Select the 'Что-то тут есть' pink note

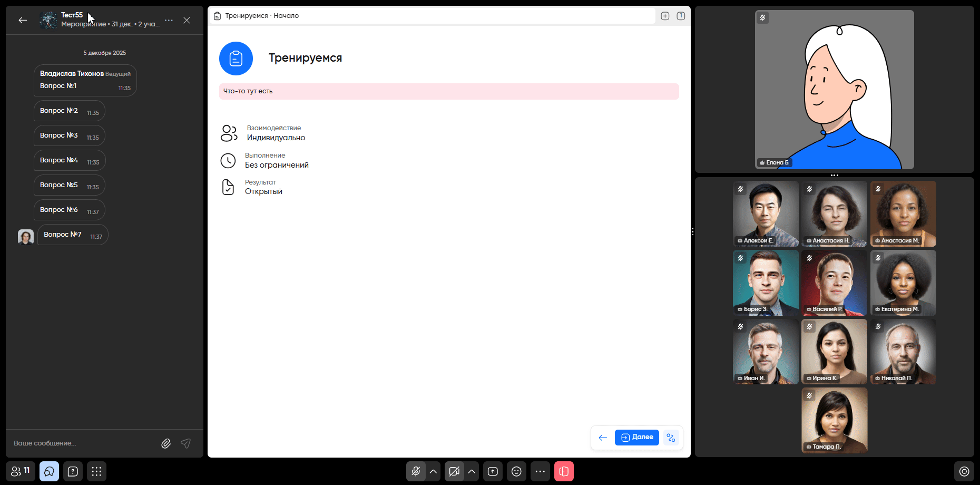coord(449,91)
